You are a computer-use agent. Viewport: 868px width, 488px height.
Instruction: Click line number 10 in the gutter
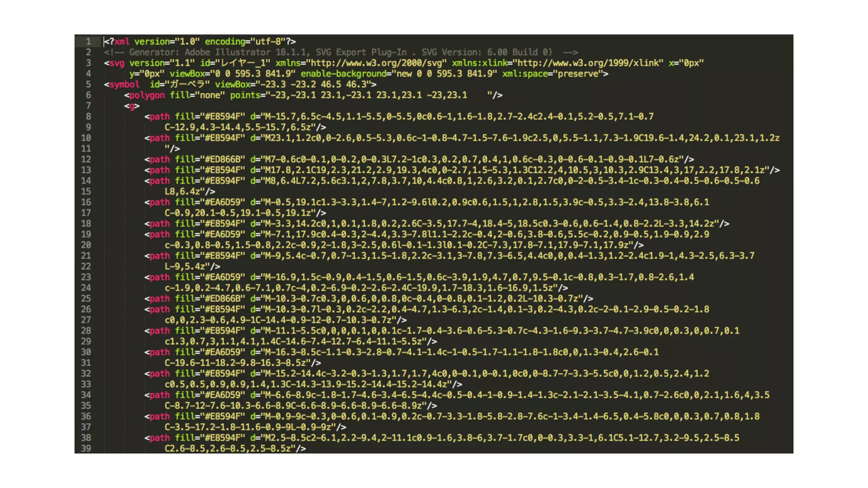86,138
